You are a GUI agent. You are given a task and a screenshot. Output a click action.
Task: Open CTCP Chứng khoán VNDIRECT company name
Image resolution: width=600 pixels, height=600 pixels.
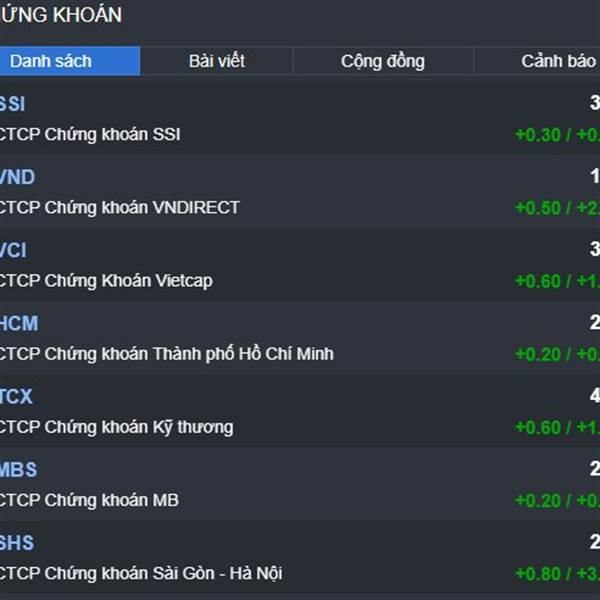120,207
